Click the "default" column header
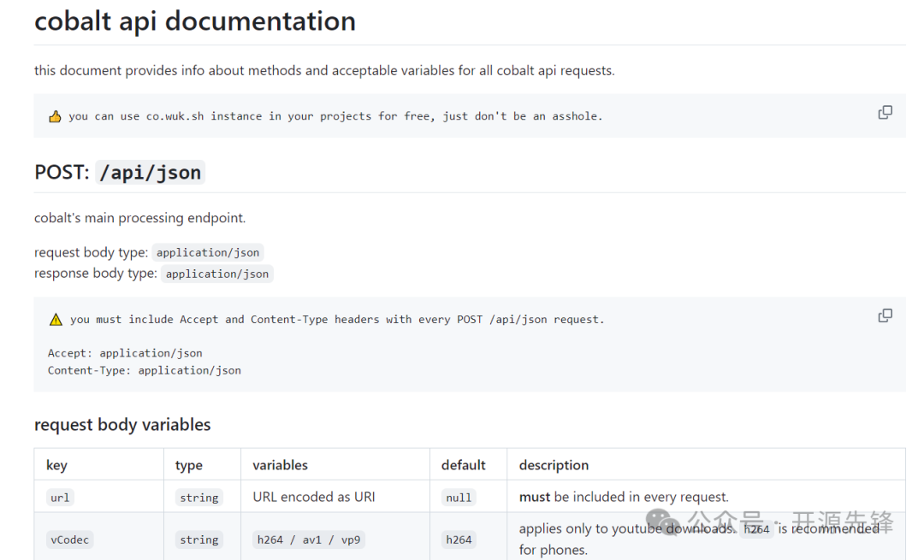This screenshot has width=924, height=560. [463, 465]
